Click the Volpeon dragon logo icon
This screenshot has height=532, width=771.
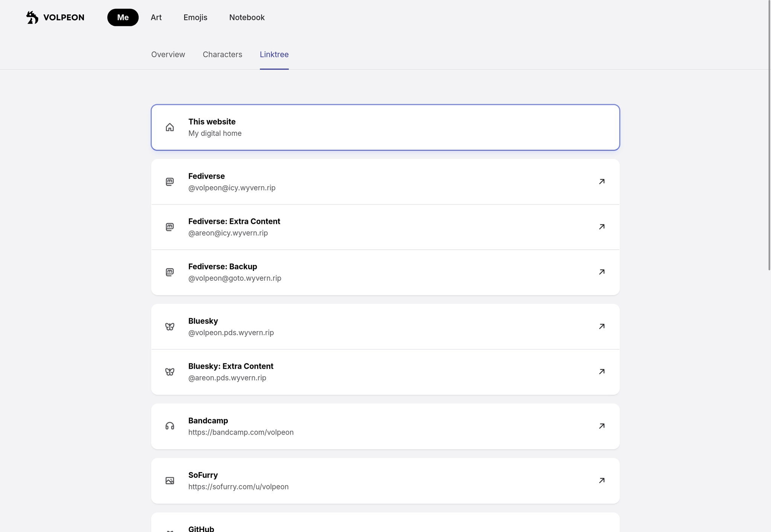pos(32,17)
